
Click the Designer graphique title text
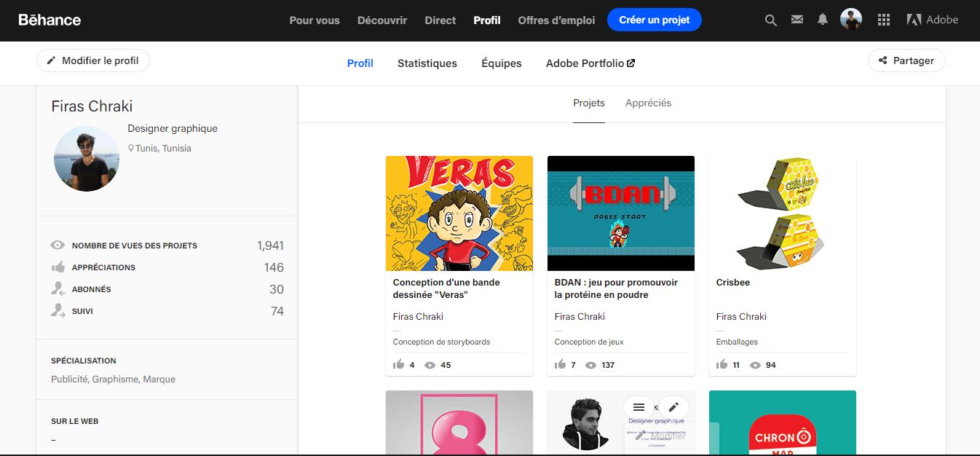click(x=173, y=128)
